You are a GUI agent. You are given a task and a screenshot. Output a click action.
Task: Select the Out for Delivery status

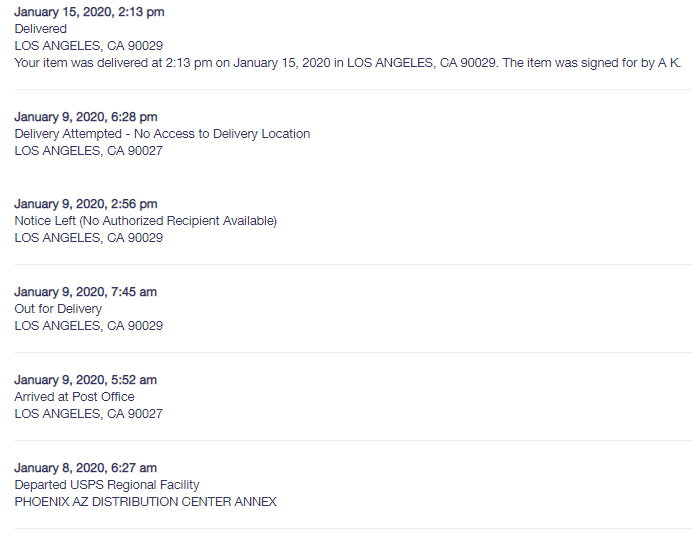click(x=58, y=308)
